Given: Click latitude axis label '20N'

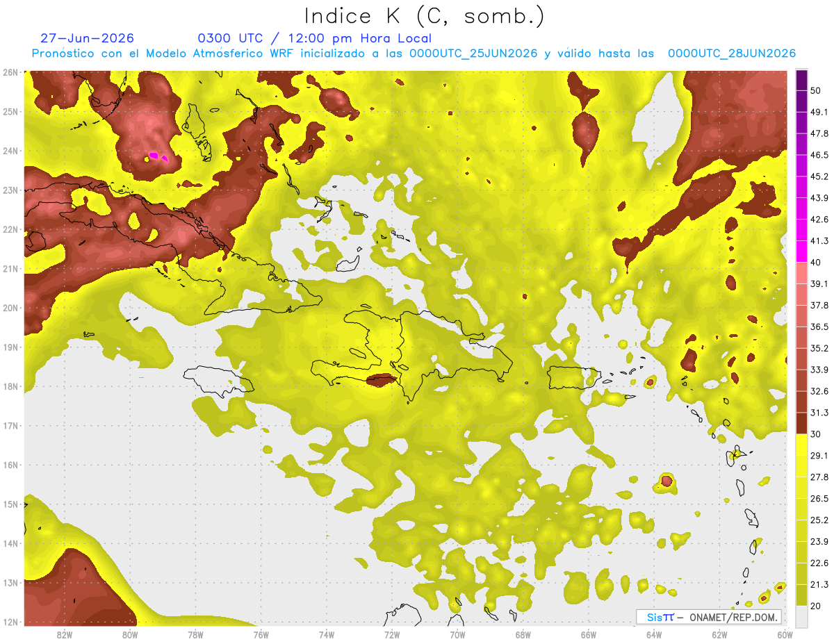Looking at the screenshot, I should tap(10, 308).
